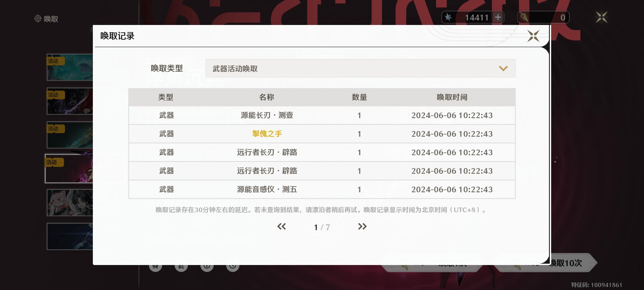Close the convene screen via top-right X
This screenshot has height=290, width=644.
tap(601, 17)
